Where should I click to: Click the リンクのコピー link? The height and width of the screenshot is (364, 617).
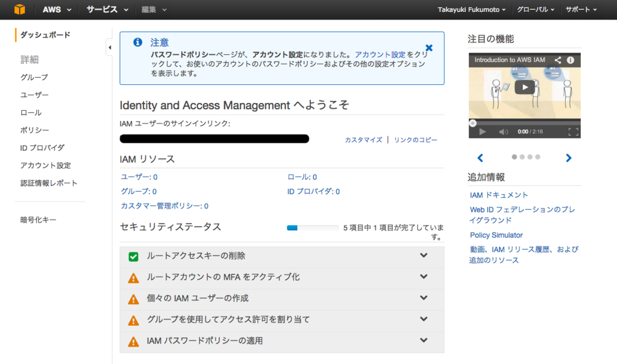pos(415,140)
